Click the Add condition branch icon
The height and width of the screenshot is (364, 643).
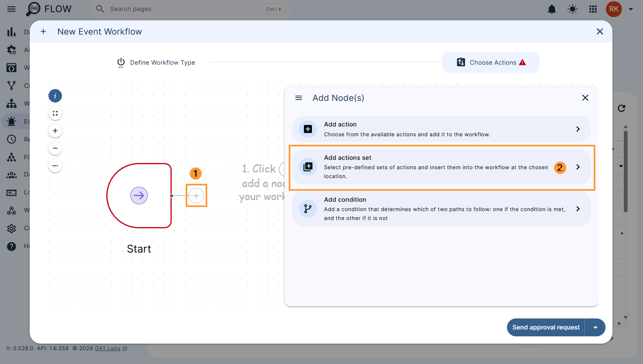coord(308,209)
